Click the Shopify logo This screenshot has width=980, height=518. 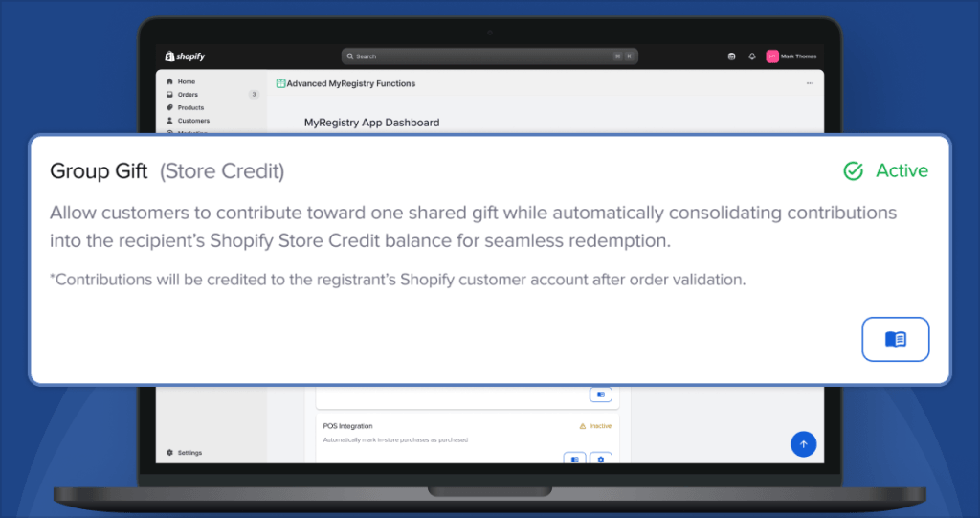(185, 56)
